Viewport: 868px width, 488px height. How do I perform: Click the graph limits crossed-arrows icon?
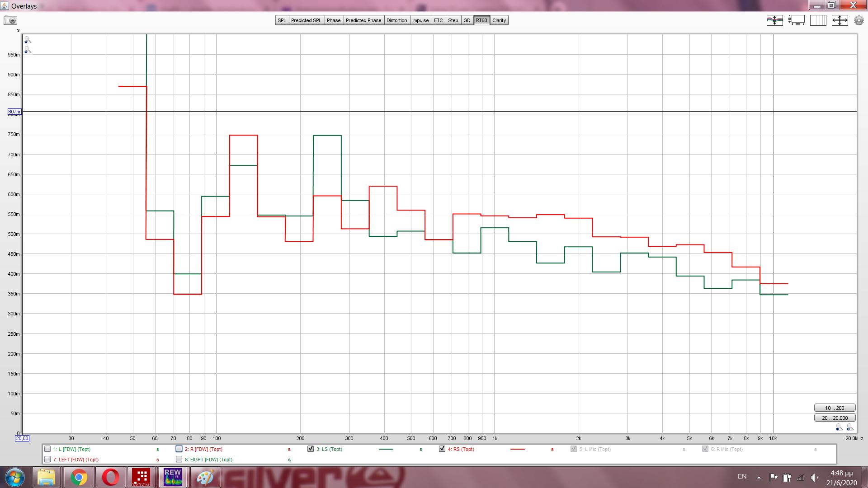[840, 20]
